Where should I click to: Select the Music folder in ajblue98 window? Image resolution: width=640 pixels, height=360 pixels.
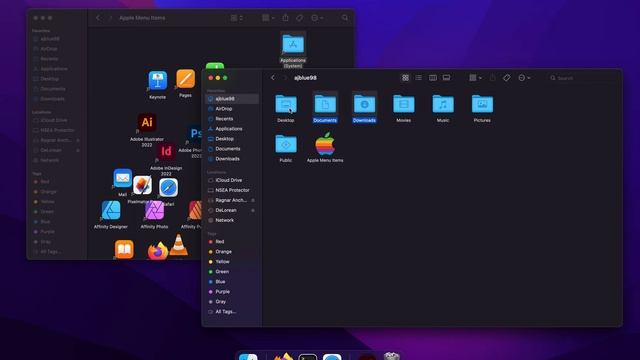click(443, 104)
